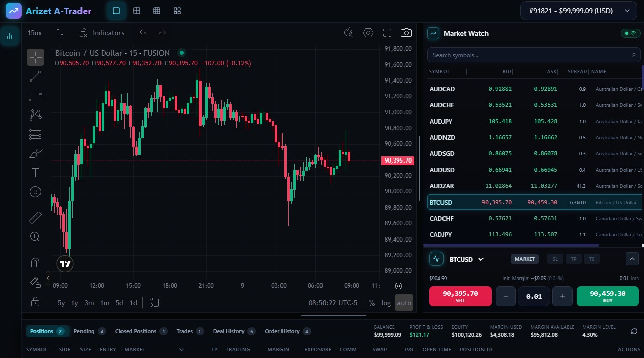Enter fullscreen chart mode
The image size is (644, 358).
387,32
